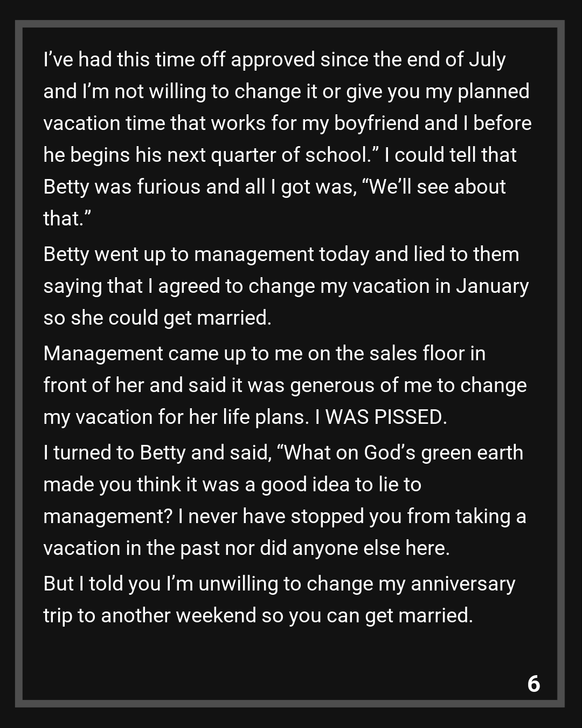Select the phrase "life plans"
582x728 pixels.
click(262, 417)
